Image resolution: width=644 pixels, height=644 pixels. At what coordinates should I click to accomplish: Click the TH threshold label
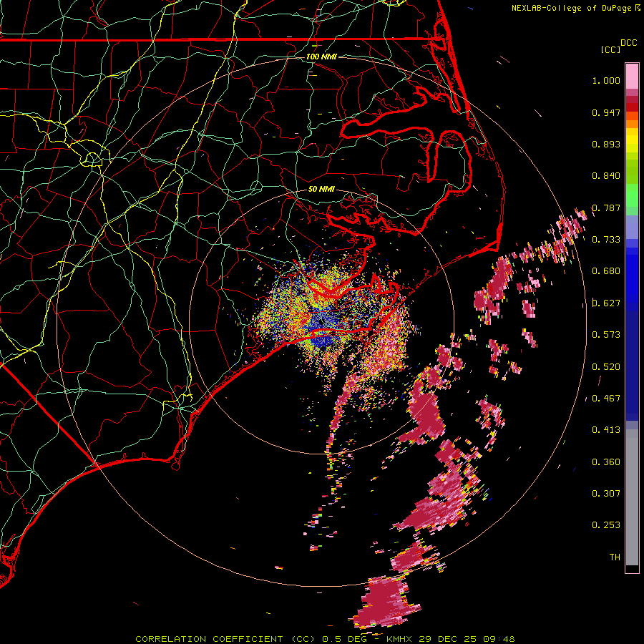(615, 557)
